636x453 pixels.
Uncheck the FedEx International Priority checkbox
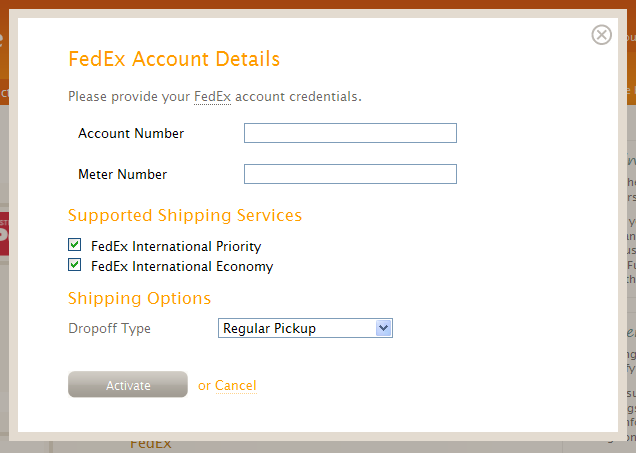click(74, 245)
